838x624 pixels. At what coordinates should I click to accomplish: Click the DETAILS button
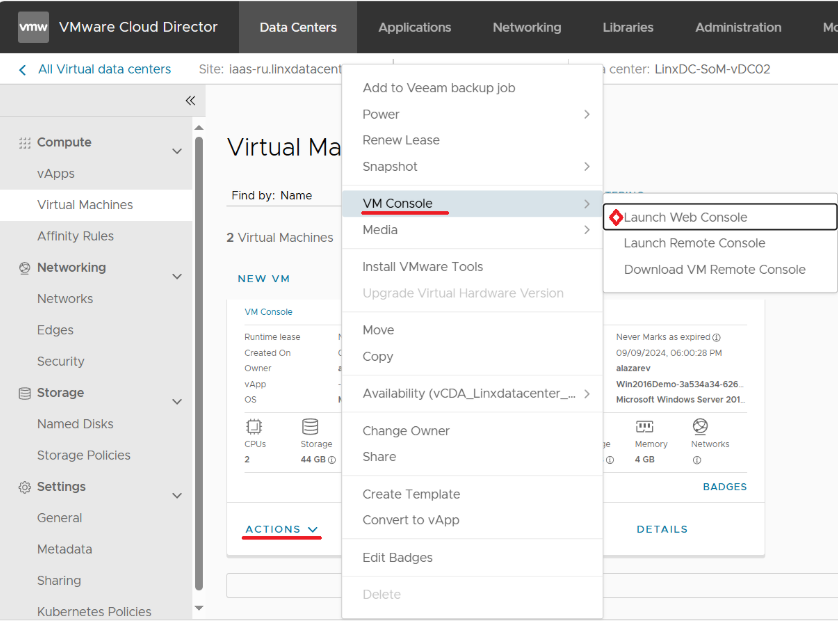click(x=662, y=529)
